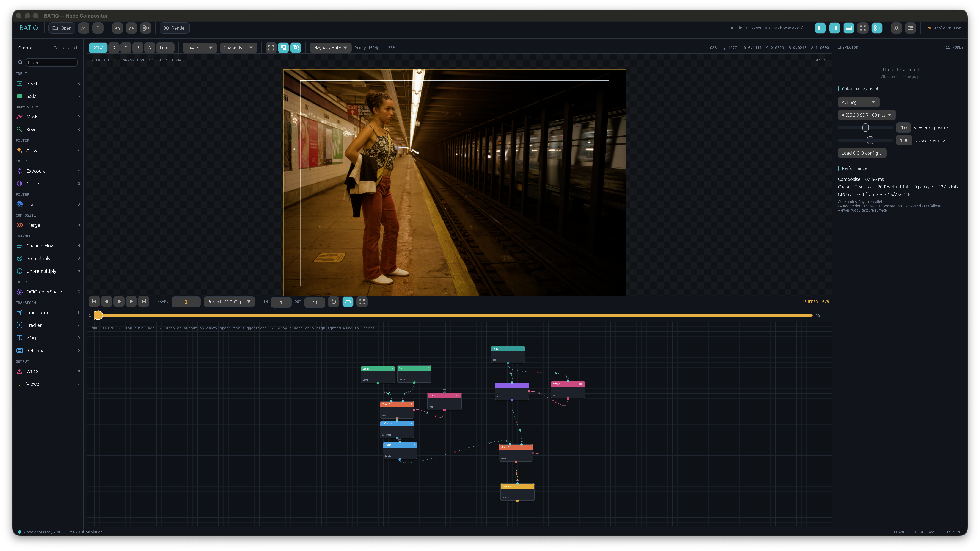
Task: Add a Blur node
Action: pos(48,204)
